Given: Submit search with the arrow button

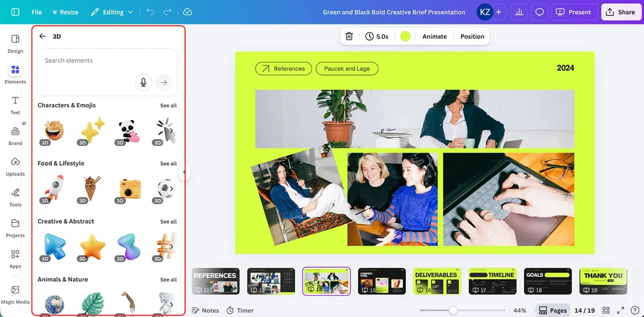Looking at the screenshot, I should (x=164, y=82).
